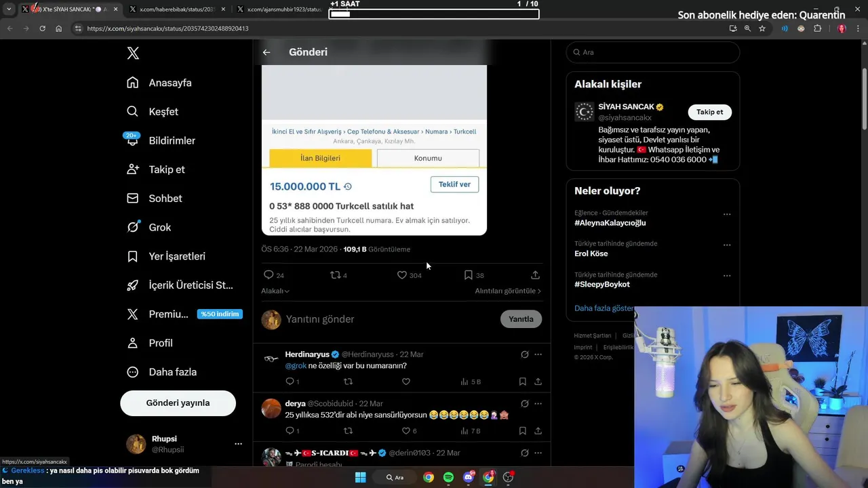Open more options on Herdinaryus reply
Viewport: 868px width, 488px height.
click(x=538, y=354)
